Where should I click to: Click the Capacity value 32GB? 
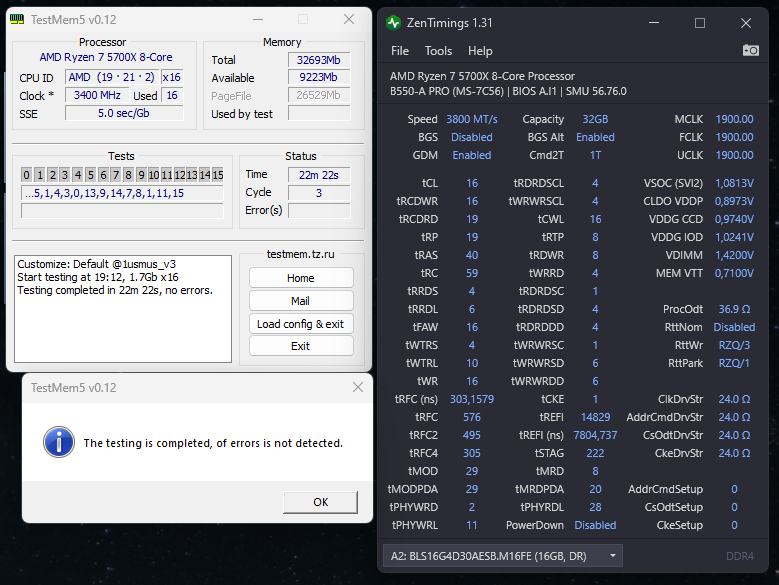(595, 119)
